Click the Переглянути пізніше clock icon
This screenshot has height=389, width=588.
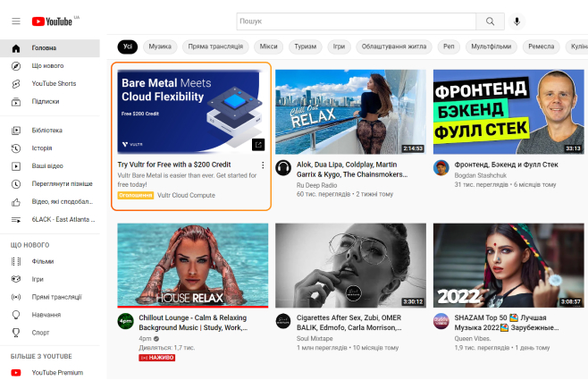[16, 184]
